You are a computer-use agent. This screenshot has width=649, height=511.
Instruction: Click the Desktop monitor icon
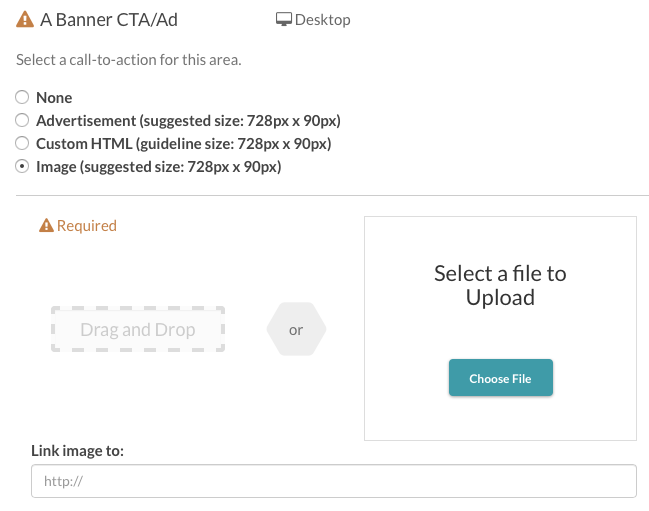coord(284,19)
